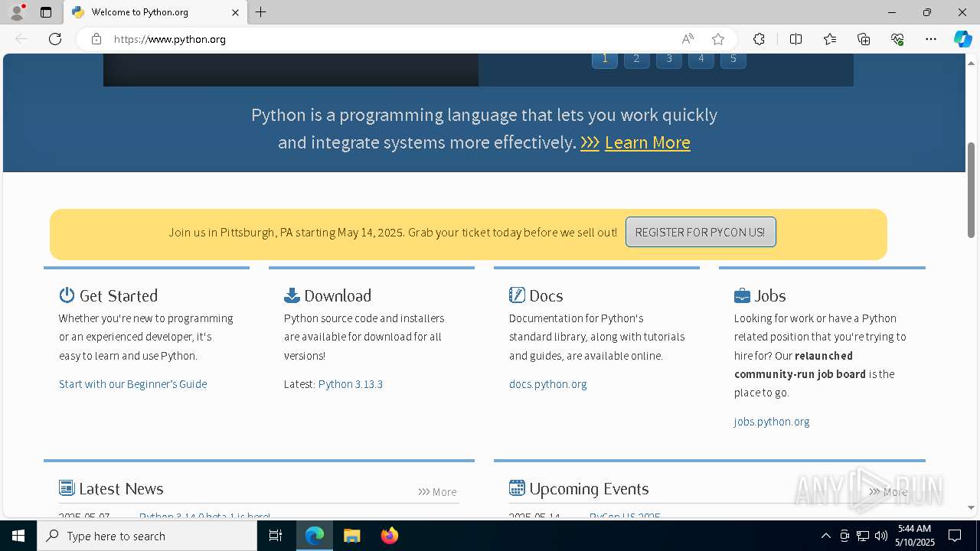980x551 pixels.
Task: Select slideshow page 3 button
Action: click(x=669, y=59)
